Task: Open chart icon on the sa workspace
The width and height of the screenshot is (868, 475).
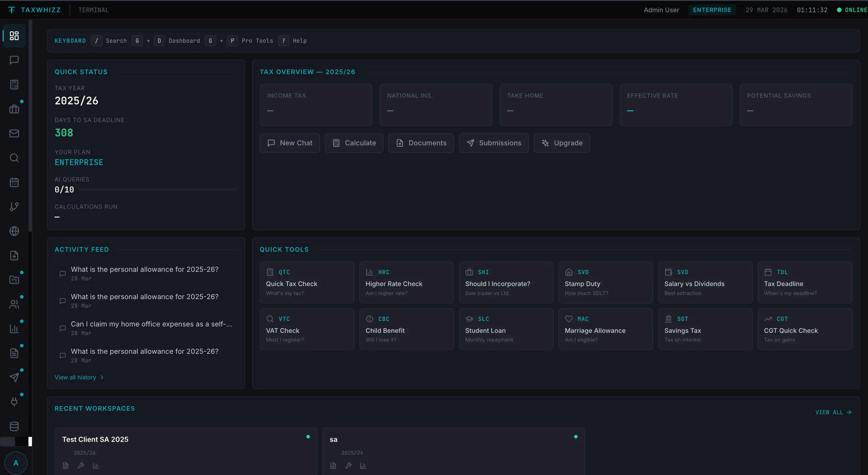Action: pyautogui.click(x=363, y=466)
